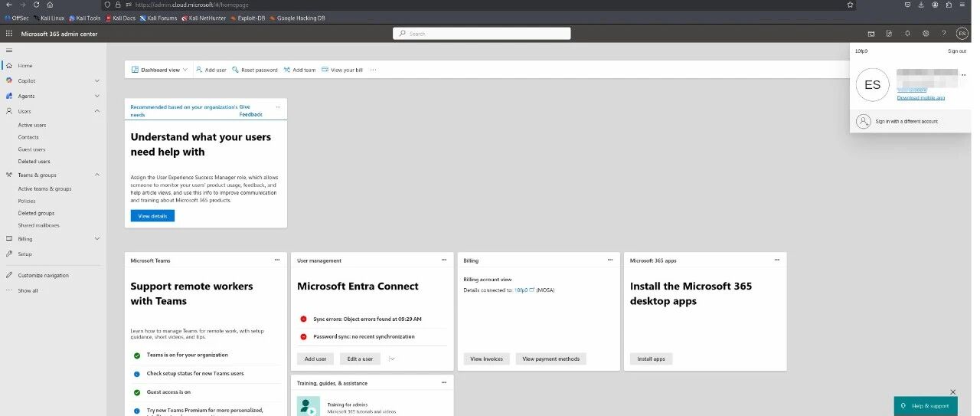Expand the Copilot nav section

96,80
